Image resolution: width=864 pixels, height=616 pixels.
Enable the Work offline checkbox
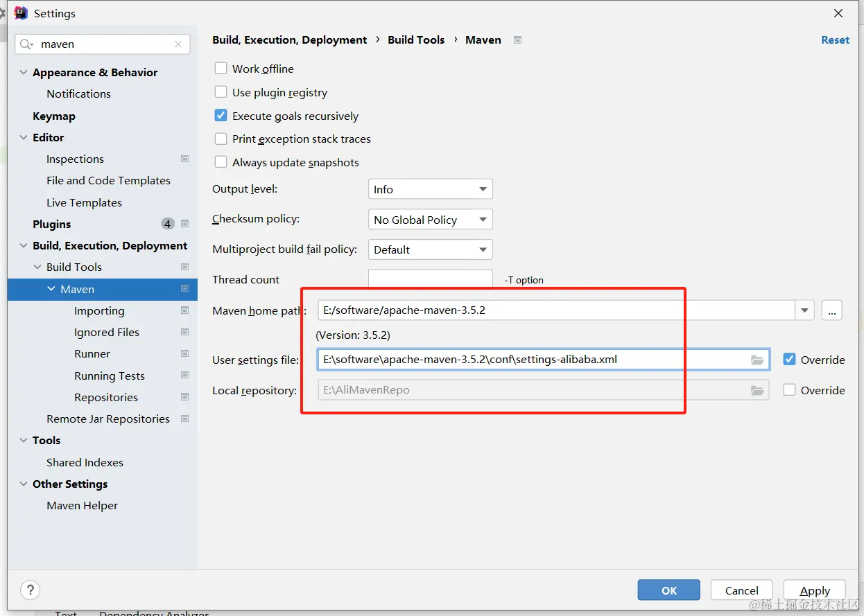pos(221,69)
